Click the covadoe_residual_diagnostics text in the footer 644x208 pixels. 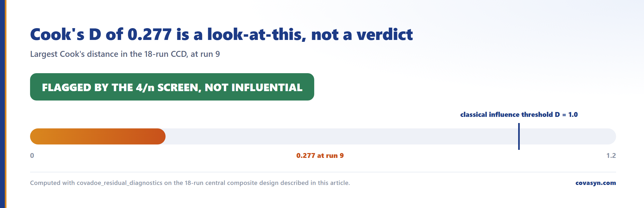119,183
